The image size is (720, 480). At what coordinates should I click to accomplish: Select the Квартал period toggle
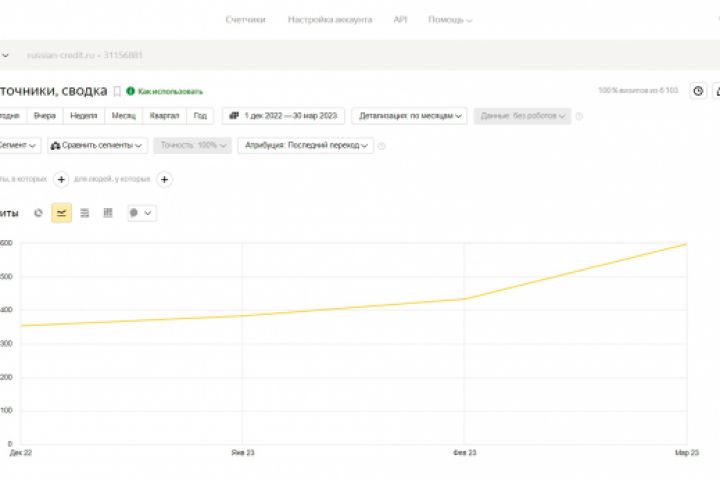point(165,116)
